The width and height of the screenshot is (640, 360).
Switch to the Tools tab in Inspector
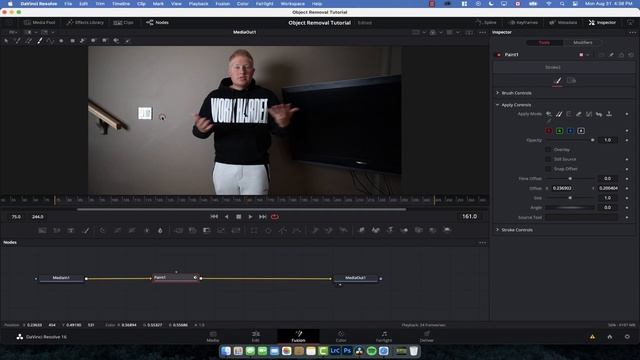544,42
